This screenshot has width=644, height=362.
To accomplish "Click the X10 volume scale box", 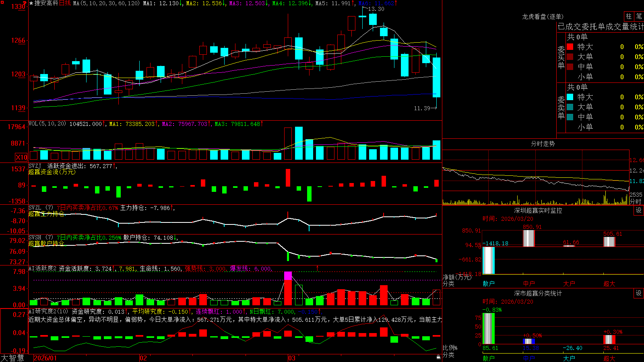I will (21, 157).
